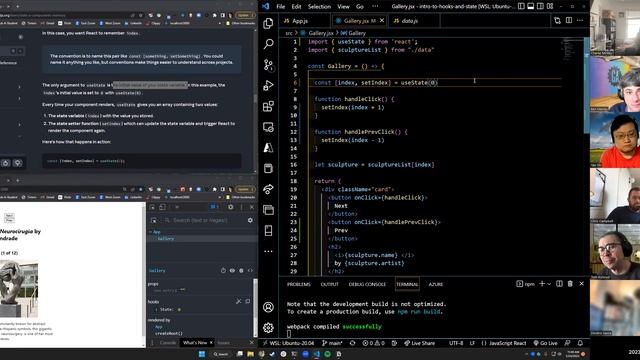Open Chrome DevTools settings gear
This screenshot has width=640, height=360.
click(x=231, y=207)
